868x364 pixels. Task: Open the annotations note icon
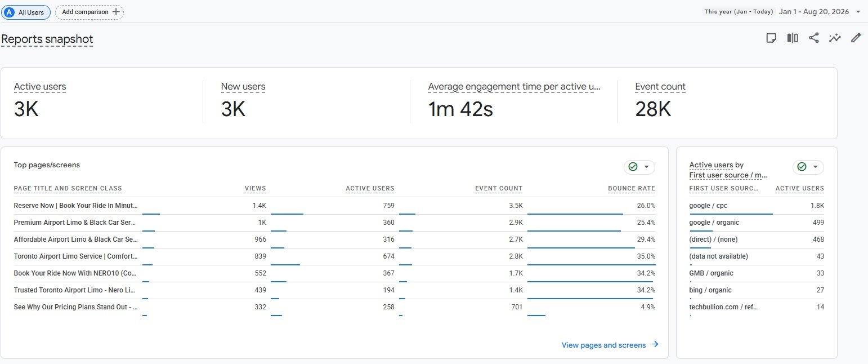click(x=772, y=38)
